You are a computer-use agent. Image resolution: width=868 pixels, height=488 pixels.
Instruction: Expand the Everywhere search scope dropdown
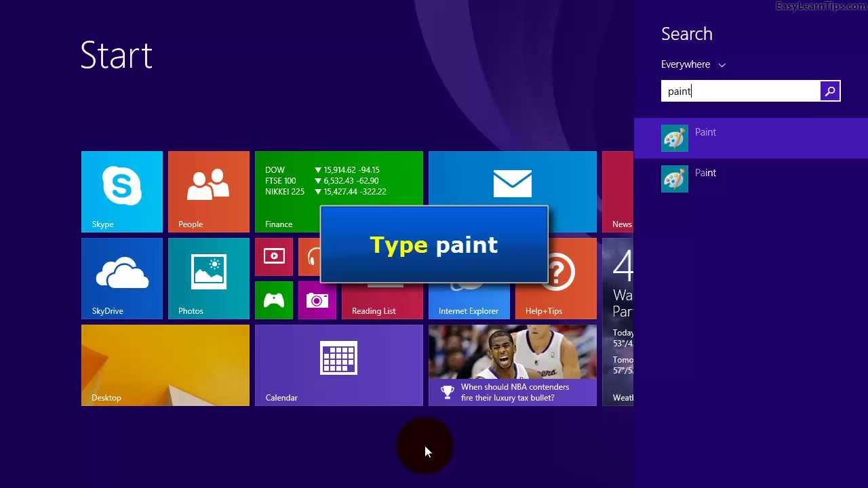pos(693,64)
